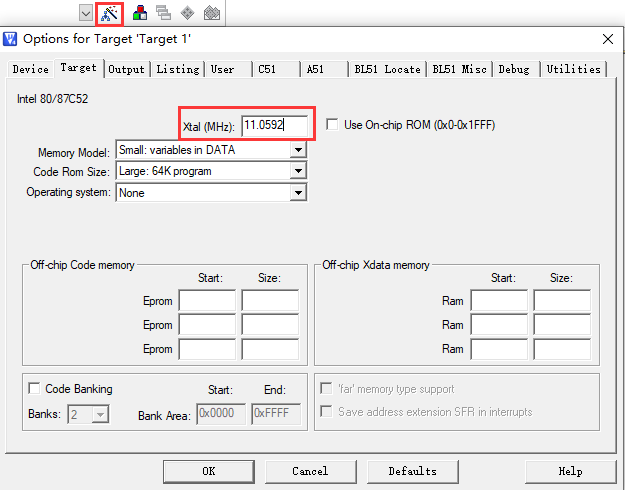Open the Operating system dropdown
This screenshot has height=490, width=625.
click(x=297, y=193)
